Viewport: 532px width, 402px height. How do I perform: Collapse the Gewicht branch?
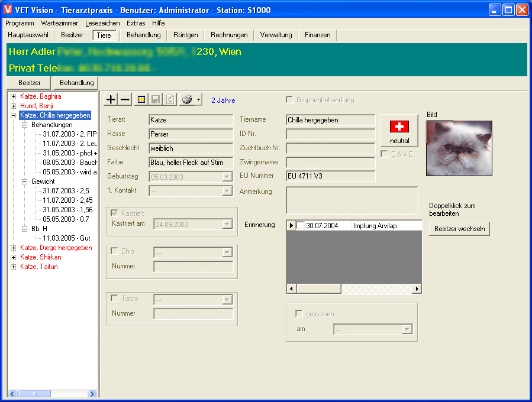(x=24, y=181)
